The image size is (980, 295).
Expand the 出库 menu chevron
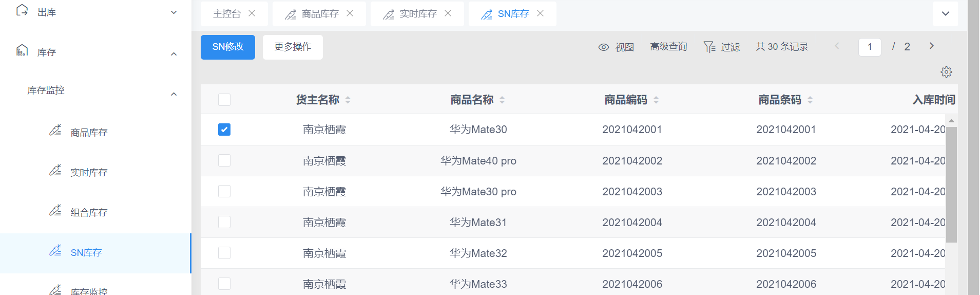click(174, 12)
